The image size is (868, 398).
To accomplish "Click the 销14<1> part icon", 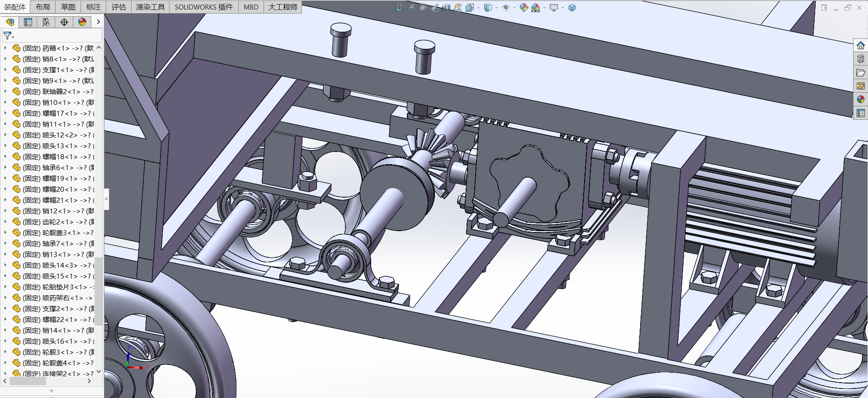I will tap(17, 330).
